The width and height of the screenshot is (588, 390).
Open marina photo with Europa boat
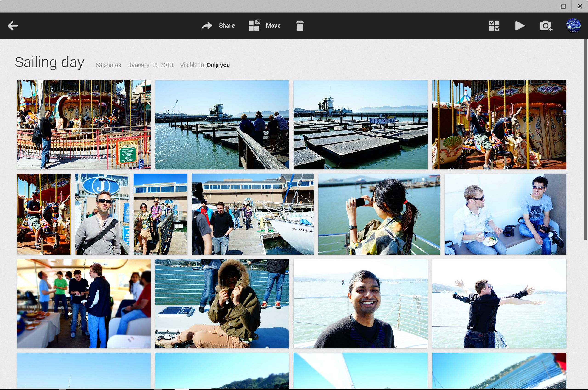point(253,214)
